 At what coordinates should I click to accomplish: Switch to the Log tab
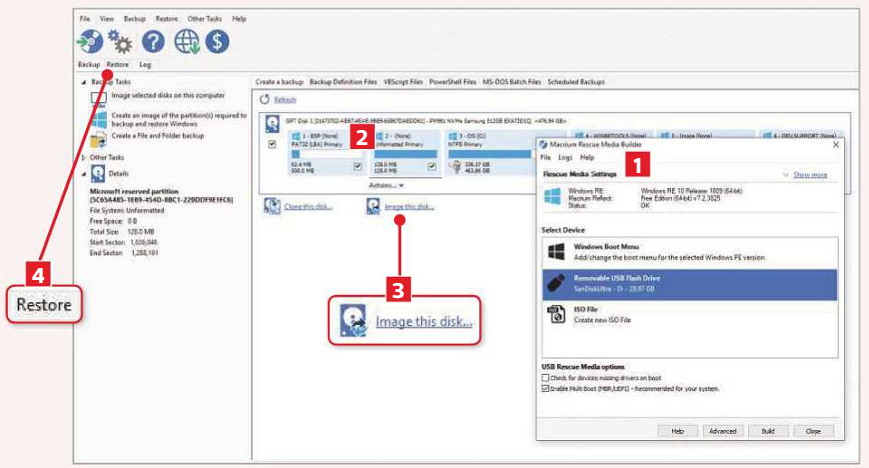(145, 64)
